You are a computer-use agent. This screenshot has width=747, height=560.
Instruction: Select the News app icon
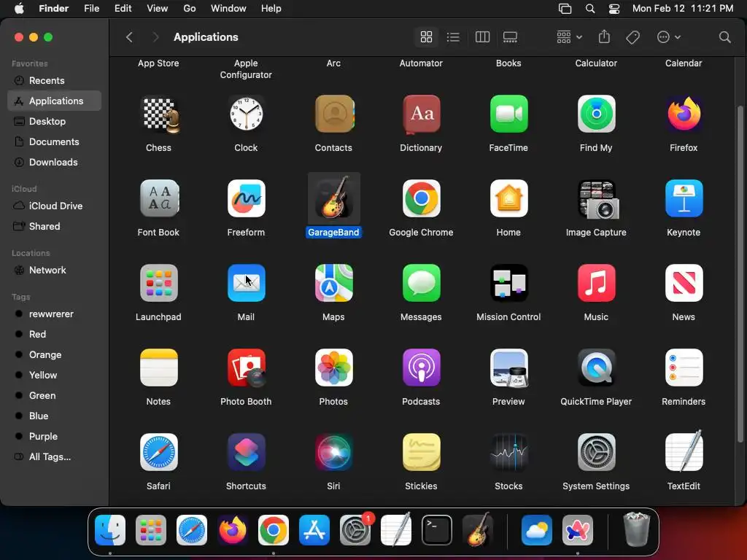[x=684, y=284]
